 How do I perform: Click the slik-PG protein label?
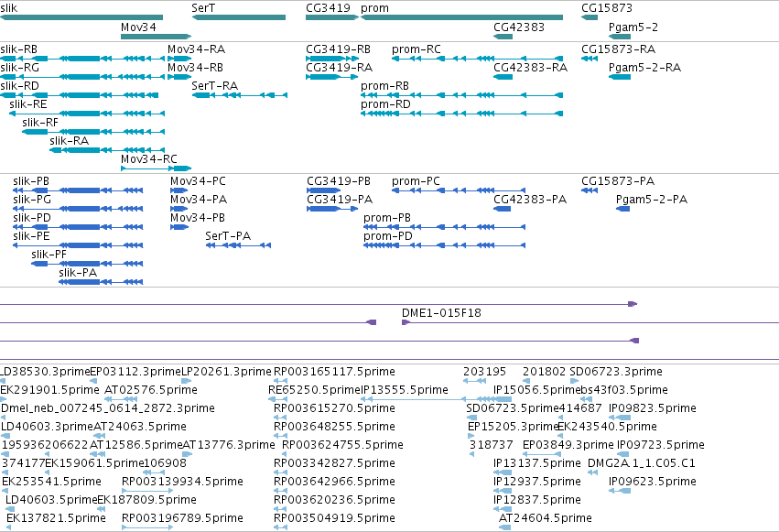[x=32, y=200]
